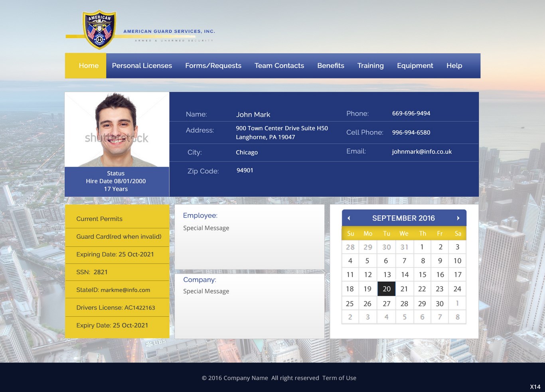
Task: Navigate to the Training page
Action: [x=370, y=65]
